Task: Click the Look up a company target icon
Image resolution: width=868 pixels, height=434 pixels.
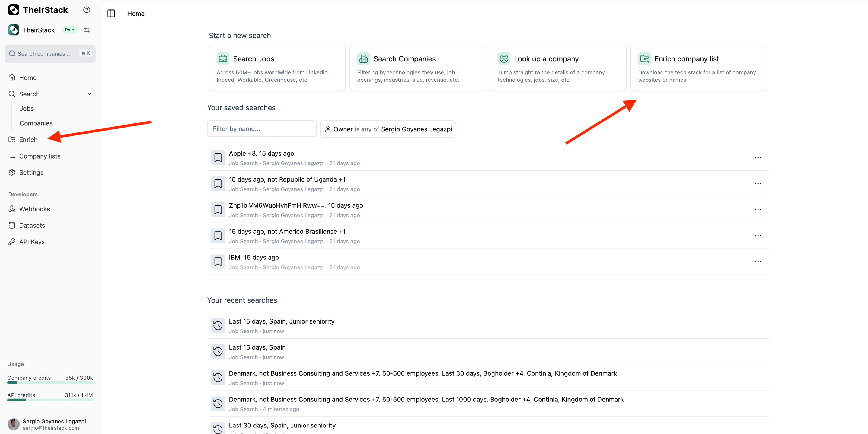Action: 504,59
